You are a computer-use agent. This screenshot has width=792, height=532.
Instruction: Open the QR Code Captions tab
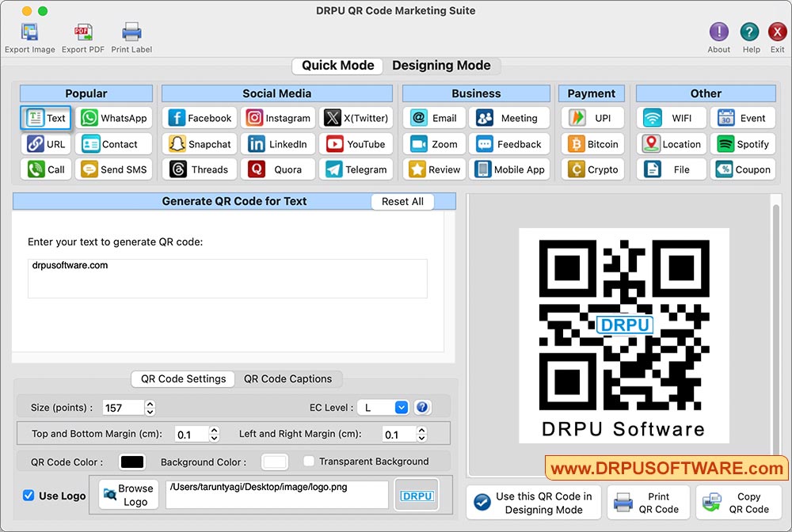(288, 379)
